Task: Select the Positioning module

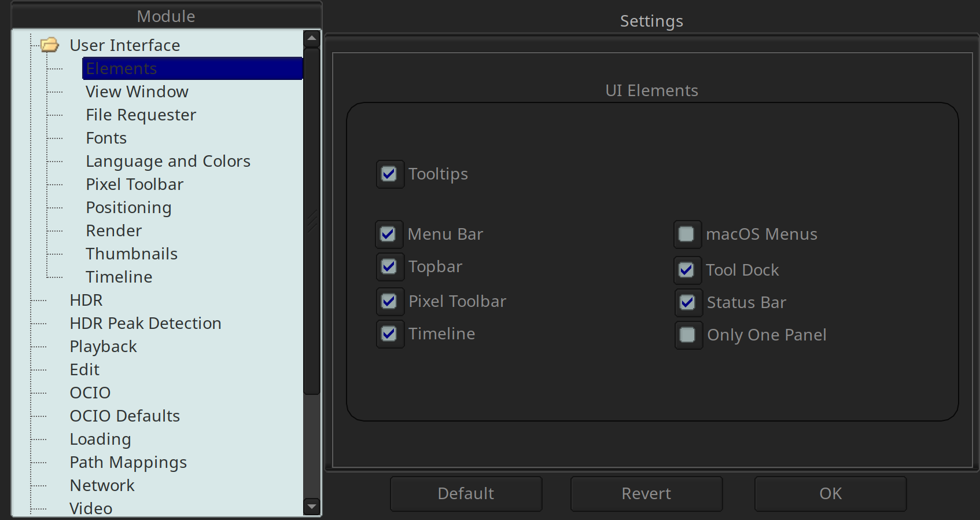Action: (x=129, y=207)
